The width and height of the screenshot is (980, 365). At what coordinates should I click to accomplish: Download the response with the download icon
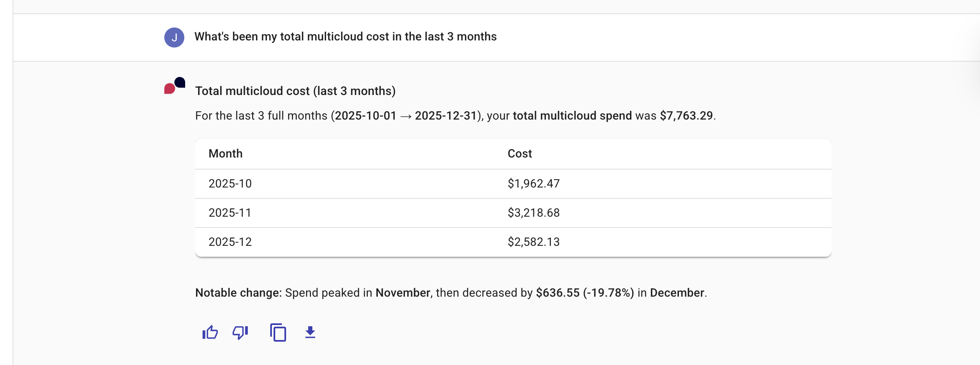pos(310,332)
